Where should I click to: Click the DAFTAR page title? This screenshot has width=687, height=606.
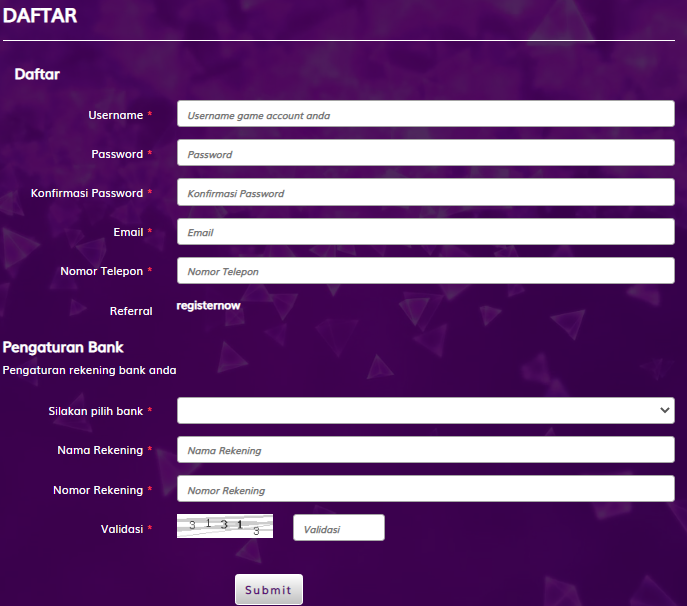click(x=40, y=16)
